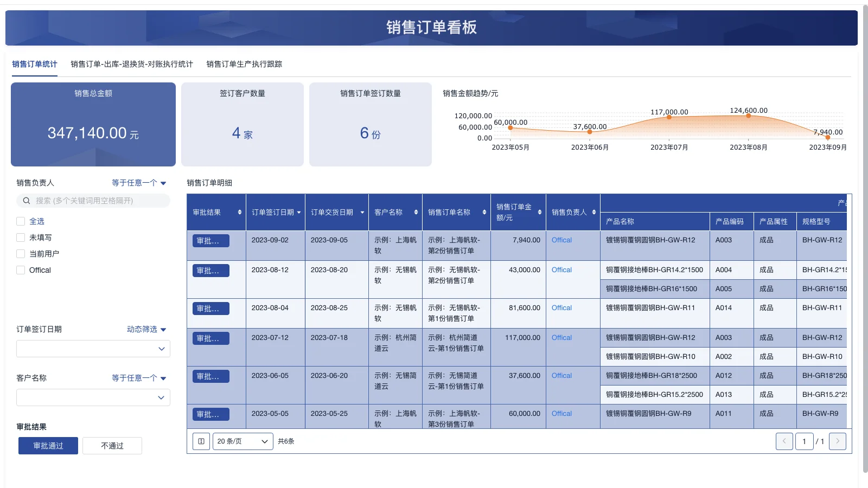The image size is (868, 488).
Task: Click the search magnifier in the 销售负责人 filter
Action: [x=26, y=201]
